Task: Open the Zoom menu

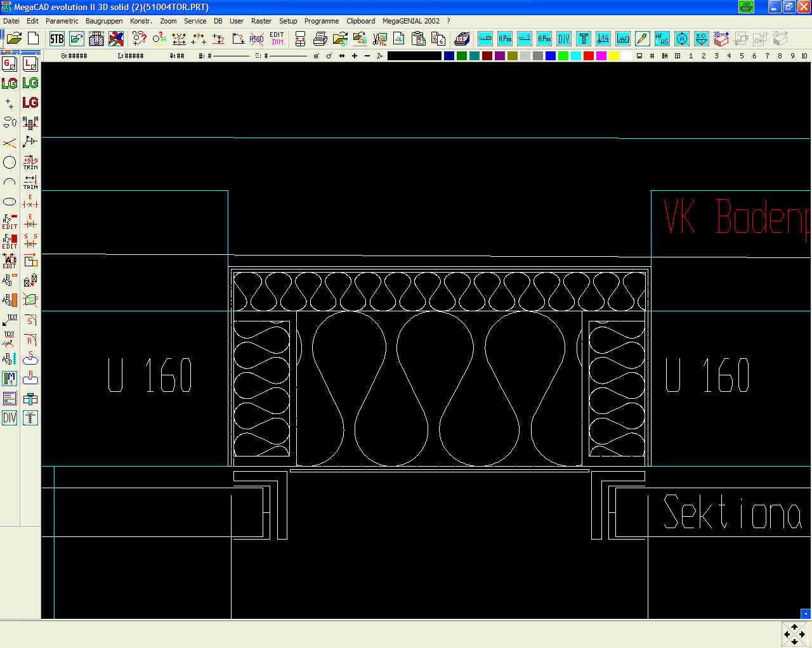Action: tap(168, 21)
